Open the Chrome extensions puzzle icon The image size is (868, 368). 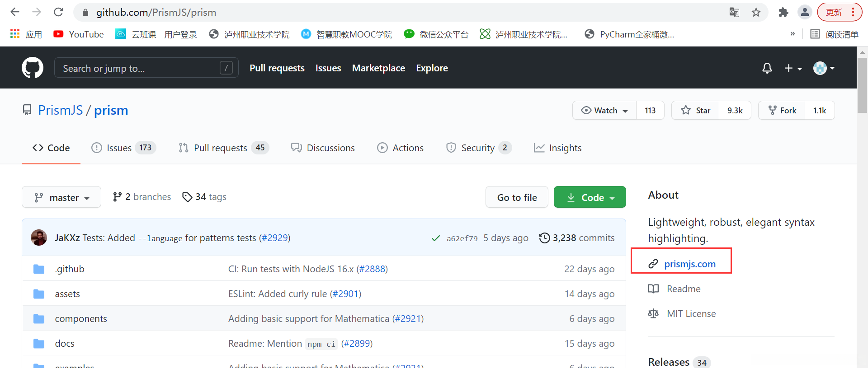coord(783,12)
